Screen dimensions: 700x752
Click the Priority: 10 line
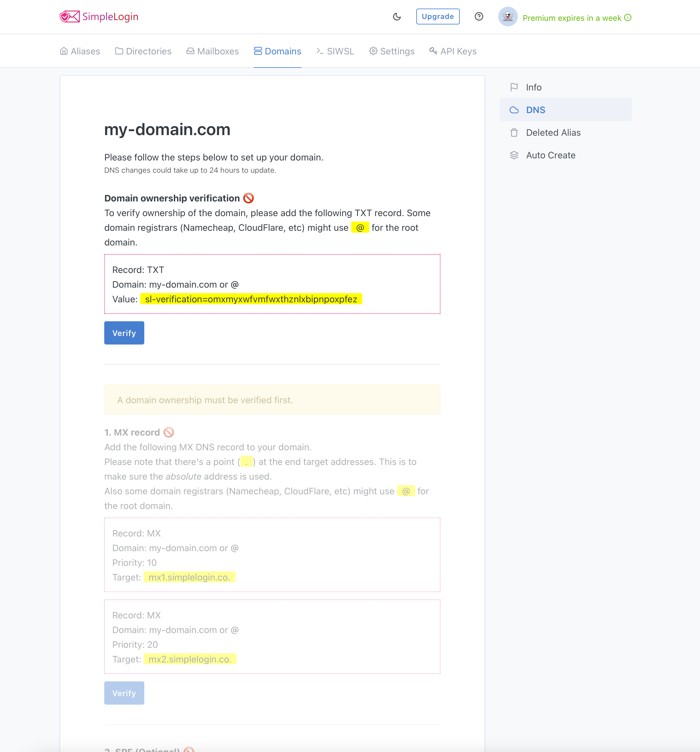coord(134,562)
